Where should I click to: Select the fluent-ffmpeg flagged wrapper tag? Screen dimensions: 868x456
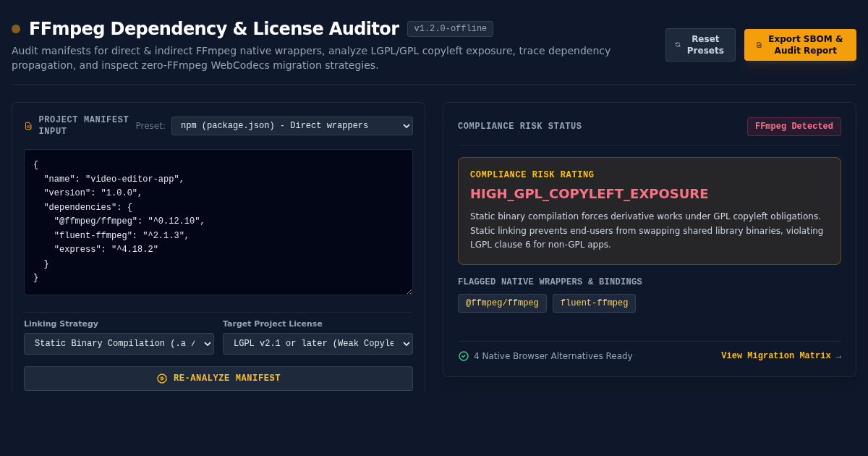594,303
